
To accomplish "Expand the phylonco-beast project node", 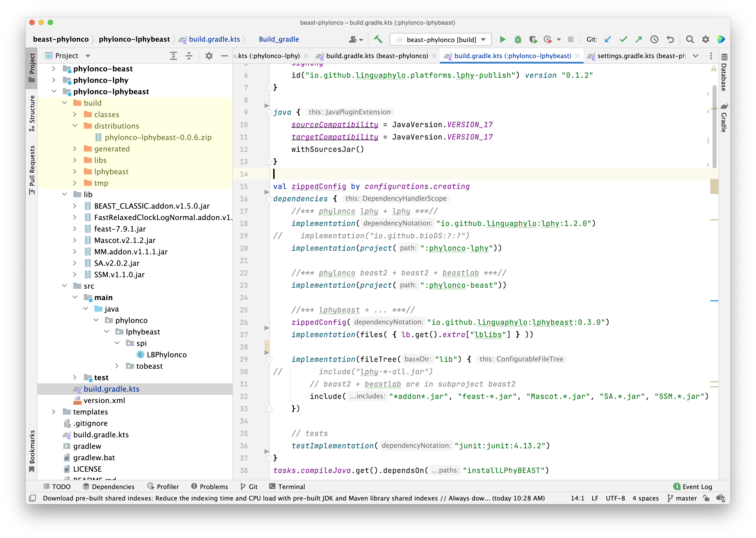I will 54,69.
